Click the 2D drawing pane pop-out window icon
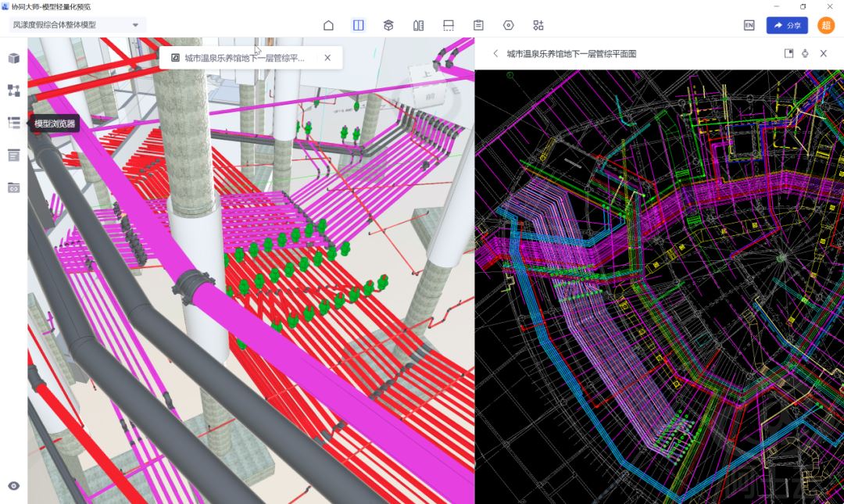Viewport: 844px width, 504px height. 789,54
